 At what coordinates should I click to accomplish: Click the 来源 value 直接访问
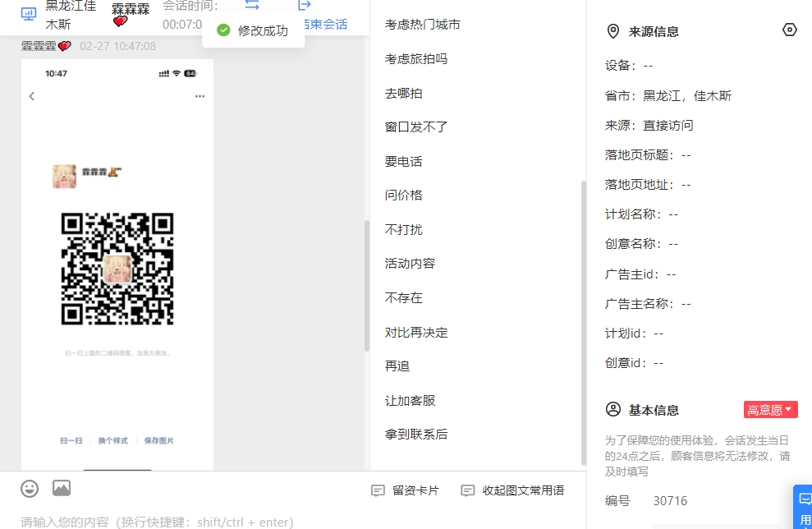pos(668,126)
